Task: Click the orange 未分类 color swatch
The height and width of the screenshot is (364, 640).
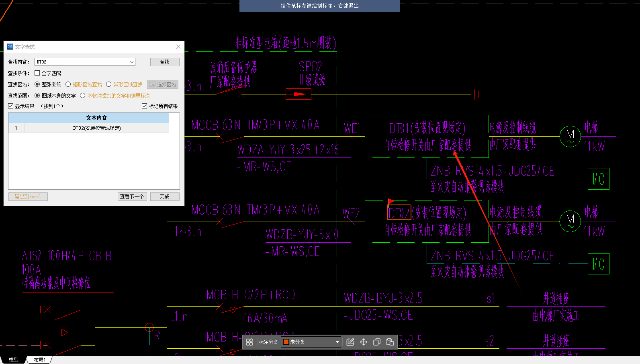Action: click(286, 342)
